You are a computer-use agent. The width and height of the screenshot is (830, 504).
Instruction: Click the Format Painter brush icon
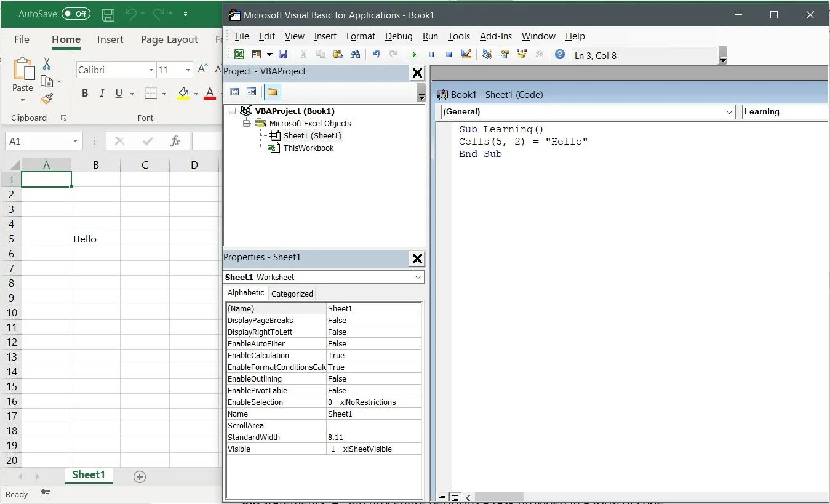tap(47, 98)
